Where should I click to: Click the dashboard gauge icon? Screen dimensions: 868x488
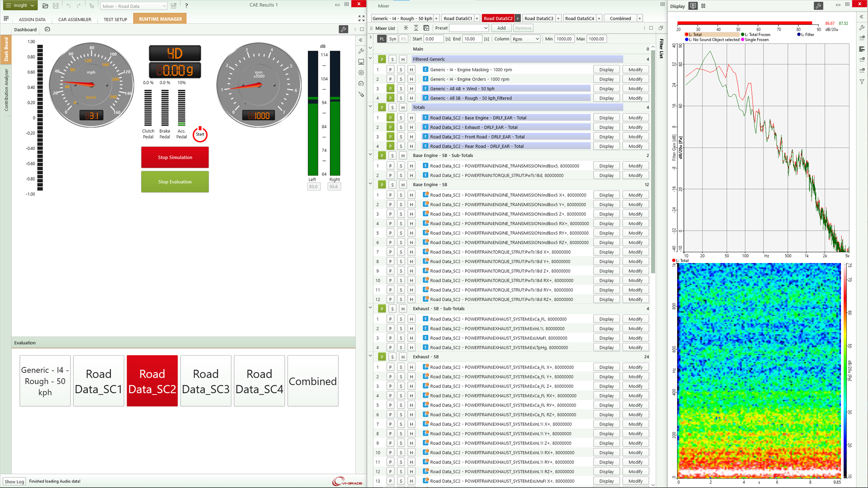(47, 29)
